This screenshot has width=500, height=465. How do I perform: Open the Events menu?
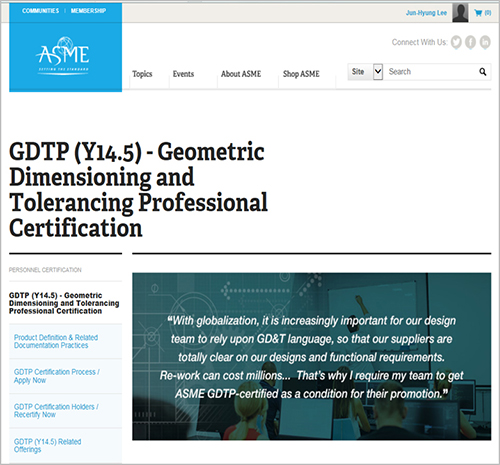coord(183,74)
